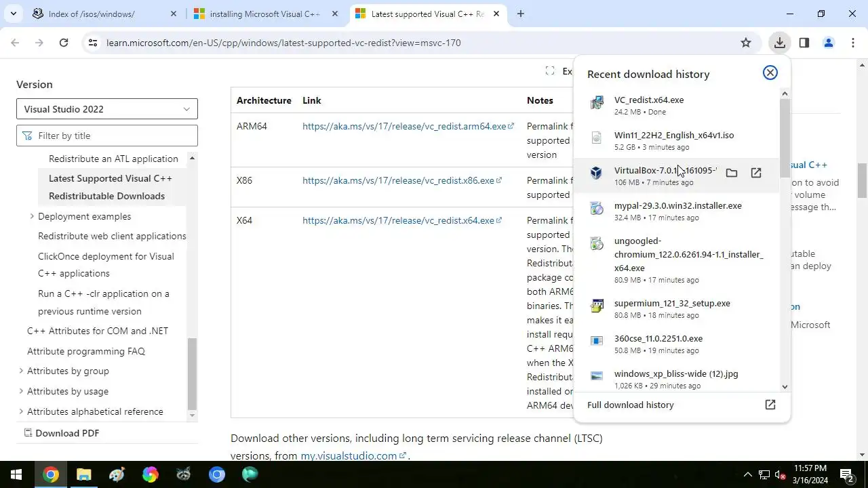Open the Chrome side panel icon
The width and height of the screenshot is (868, 488).
[x=804, y=43]
